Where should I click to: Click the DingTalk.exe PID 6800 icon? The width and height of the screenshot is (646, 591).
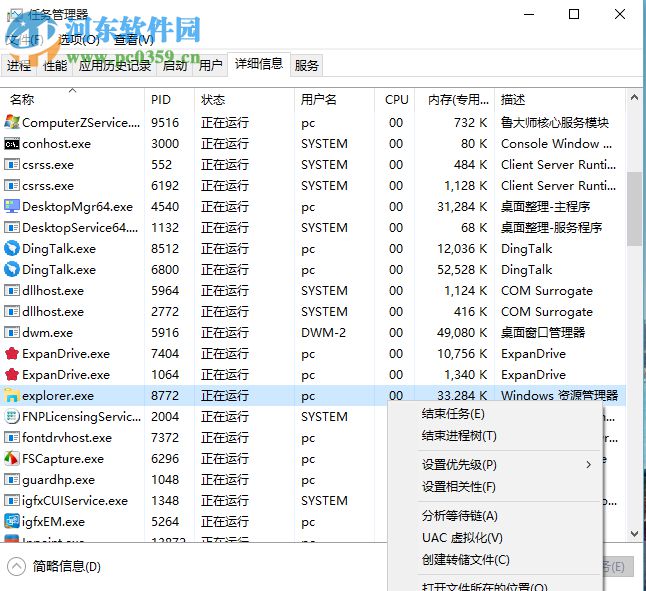12,269
